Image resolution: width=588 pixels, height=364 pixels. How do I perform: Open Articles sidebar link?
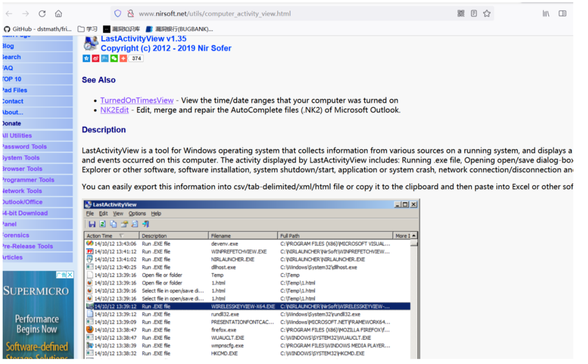(x=37, y=257)
